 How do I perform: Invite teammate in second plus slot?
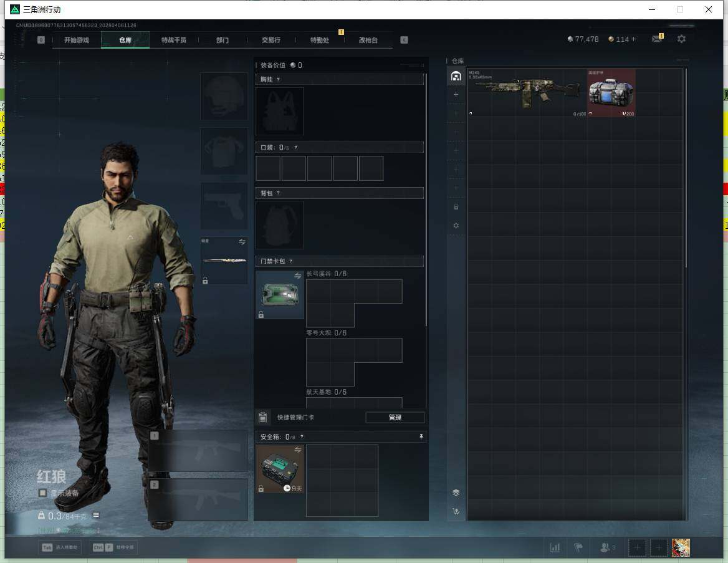(x=658, y=547)
